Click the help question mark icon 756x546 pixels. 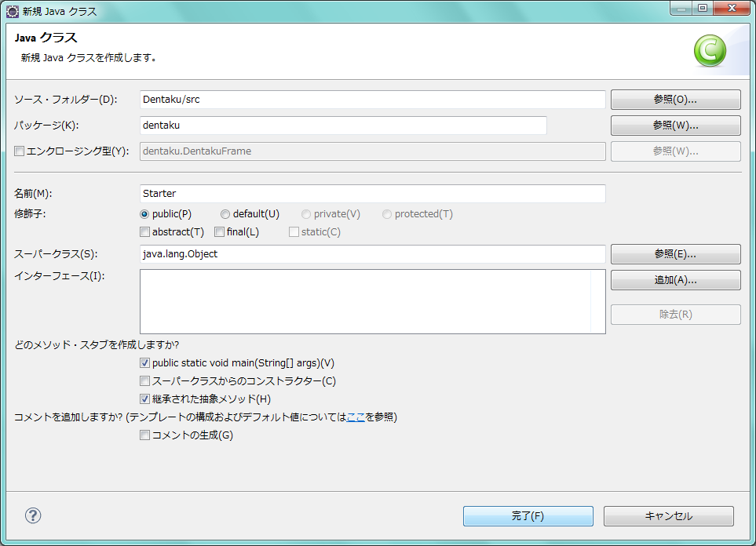(x=33, y=515)
